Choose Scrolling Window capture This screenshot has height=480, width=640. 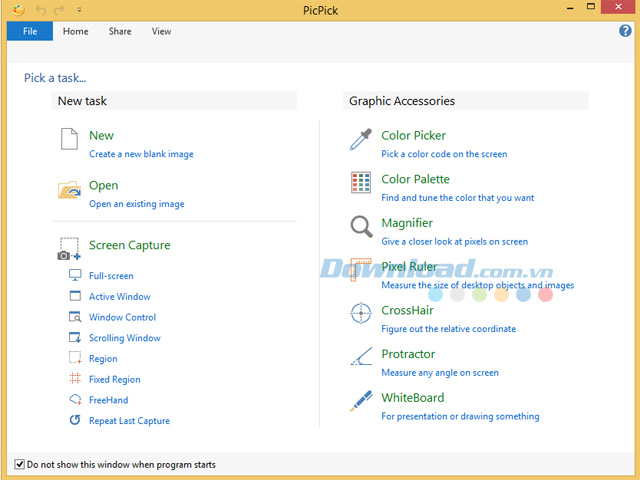124,338
